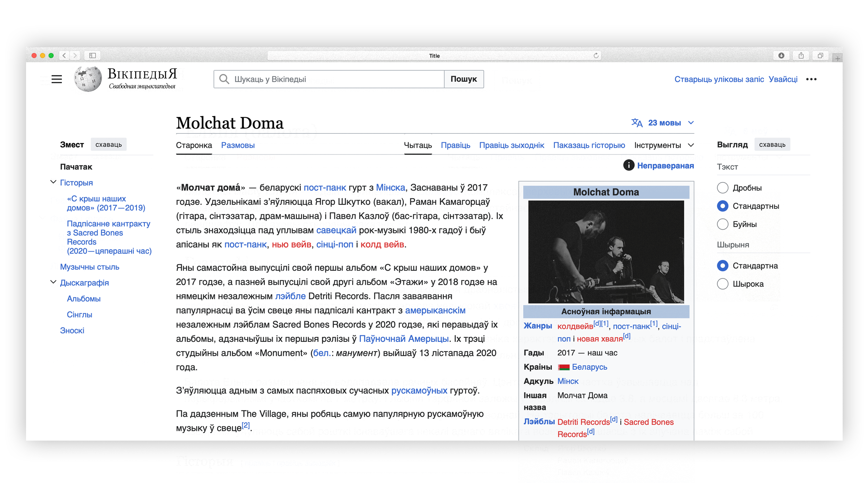Image resolution: width=868 pixels, height=483 pixels.
Task: Open a new browser tab
Action: (837, 58)
